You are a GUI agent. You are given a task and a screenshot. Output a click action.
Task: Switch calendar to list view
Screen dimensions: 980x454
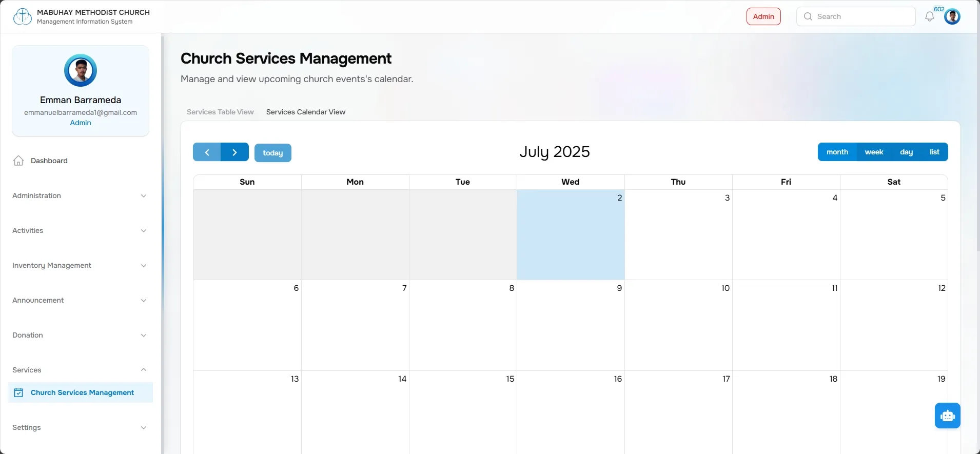(x=934, y=152)
